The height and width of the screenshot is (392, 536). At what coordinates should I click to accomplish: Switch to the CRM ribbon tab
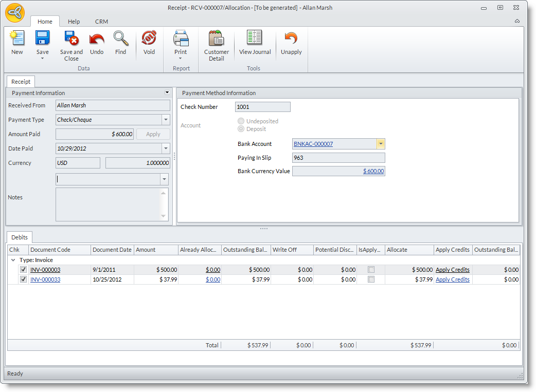(x=101, y=22)
